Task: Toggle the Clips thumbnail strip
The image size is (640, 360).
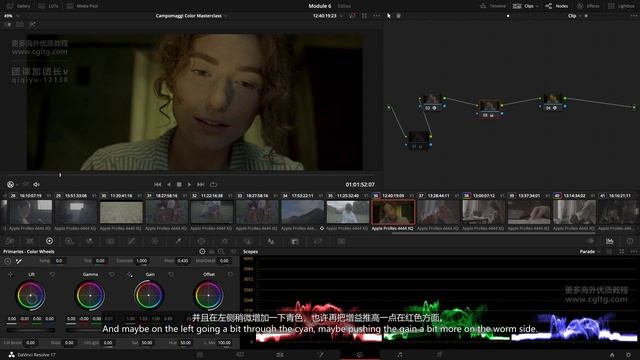Action: point(524,6)
